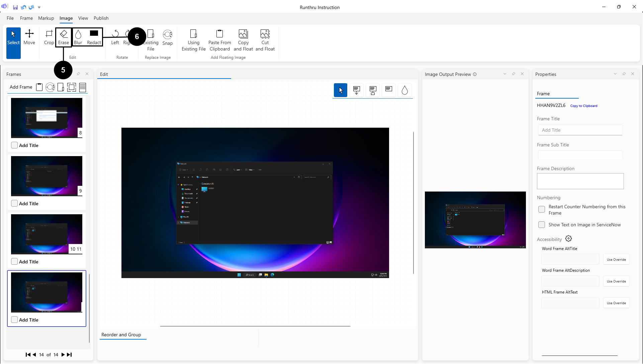The width and height of the screenshot is (643, 364).
Task: Switch to the Publish tab
Action: tap(101, 18)
